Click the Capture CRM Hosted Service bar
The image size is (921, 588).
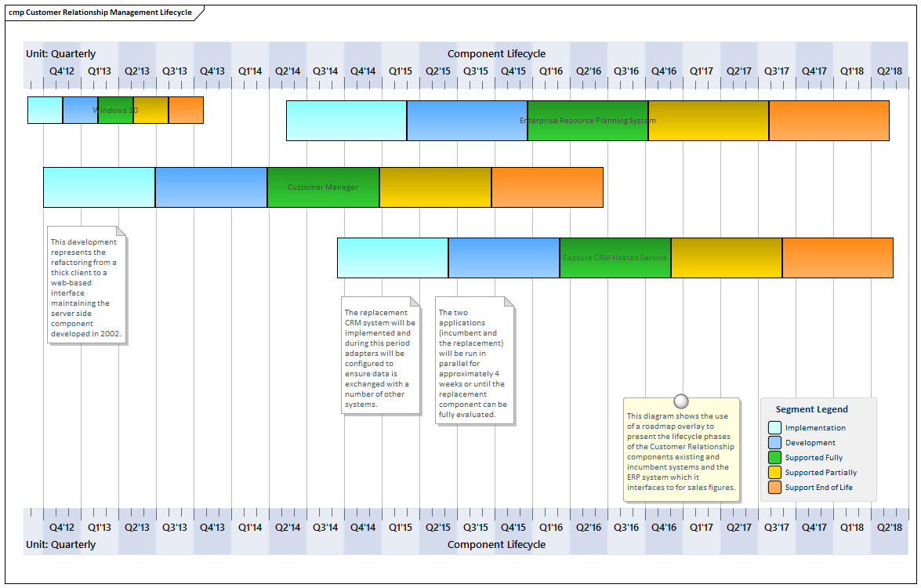point(615,257)
